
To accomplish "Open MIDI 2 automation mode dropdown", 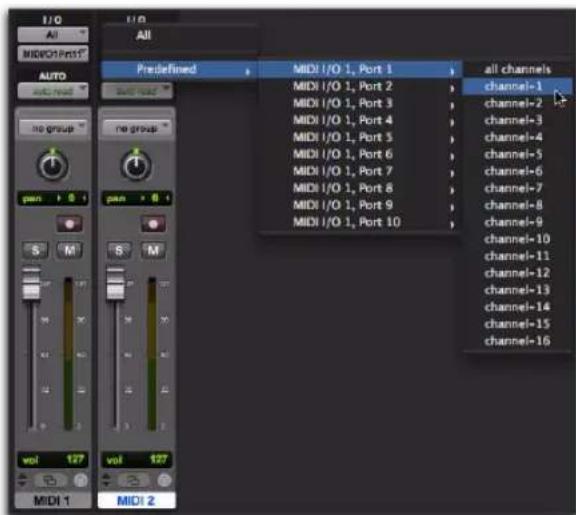I will pos(137,91).
